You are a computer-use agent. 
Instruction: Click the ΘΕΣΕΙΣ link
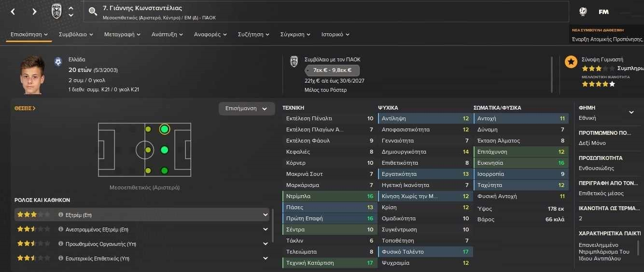tap(25, 108)
